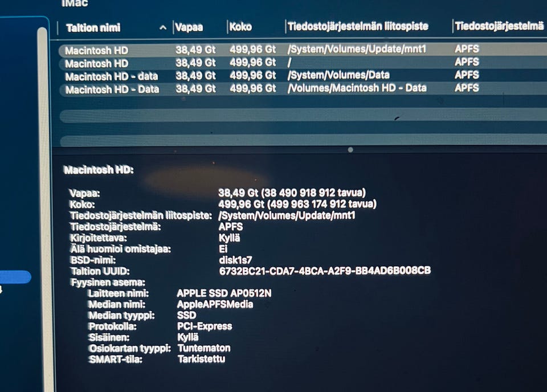Click the Älä huomioi omistajaa: label
The height and width of the screenshot is (392, 547).
[x=121, y=248]
